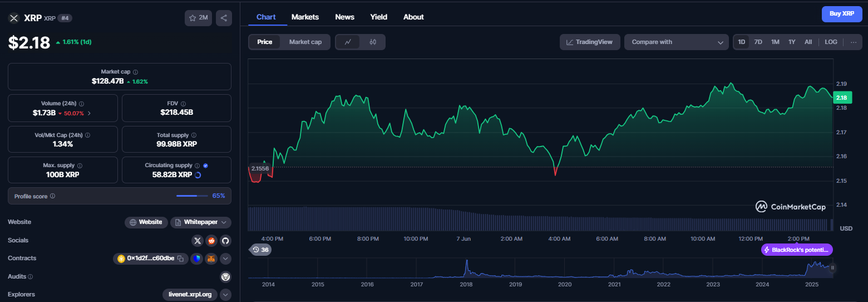
Task: Switch chart to line view icon
Action: 348,42
